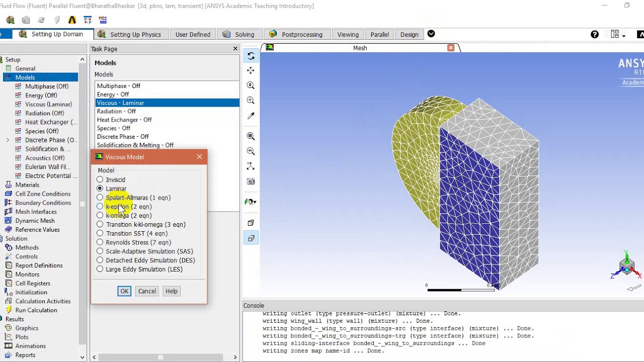The width and height of the screenshot is (644, 362).
Task: Click the zoom previous view icon
Action: 251,151
